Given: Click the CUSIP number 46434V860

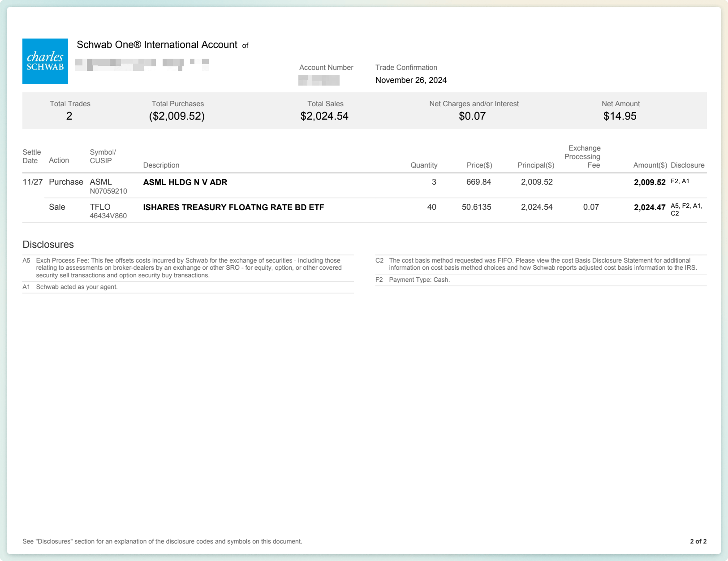Looking at the screenshot, I should (x=108, y=216).
